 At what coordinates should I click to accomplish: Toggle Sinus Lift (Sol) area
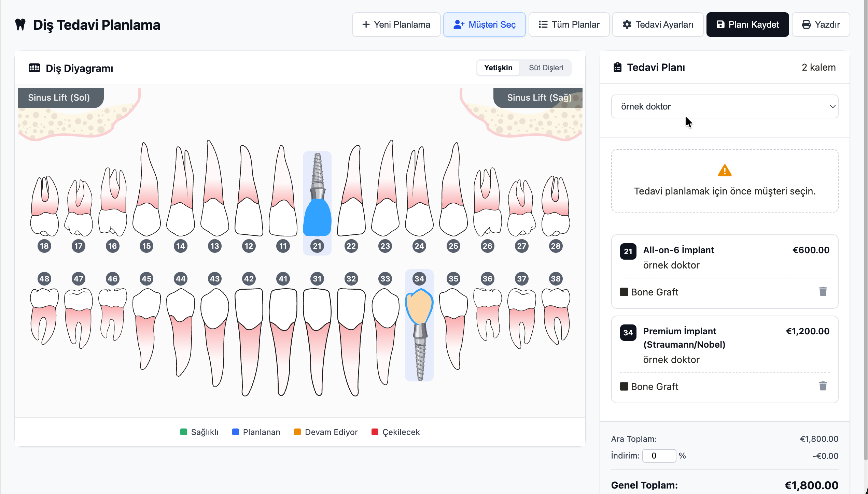[x=60, y=98]
